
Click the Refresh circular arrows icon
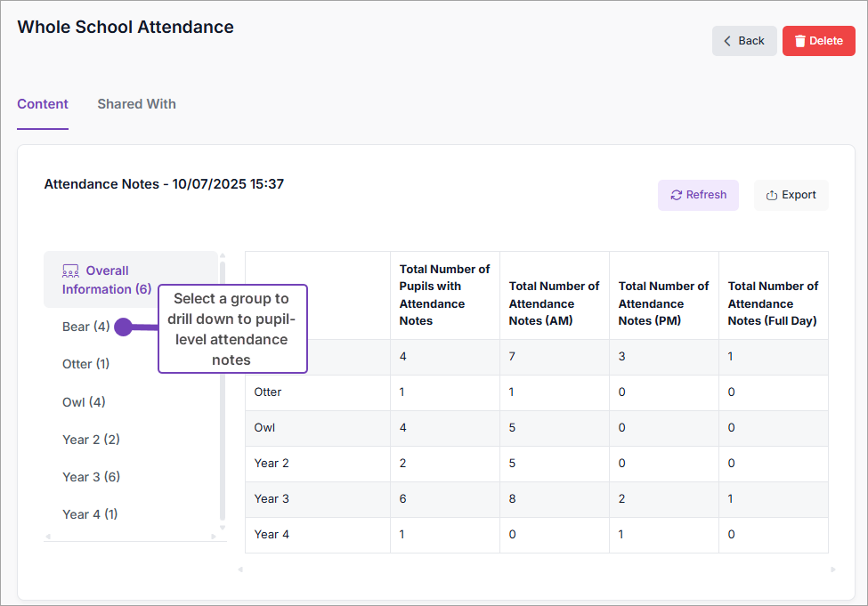(677, 195)
